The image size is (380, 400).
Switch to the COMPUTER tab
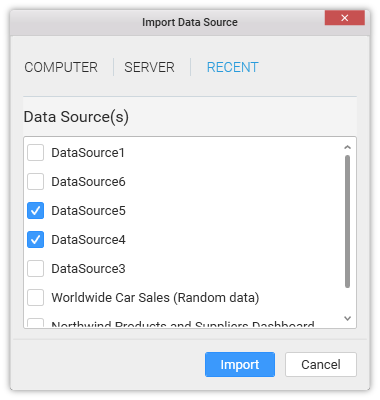(61, 67)
